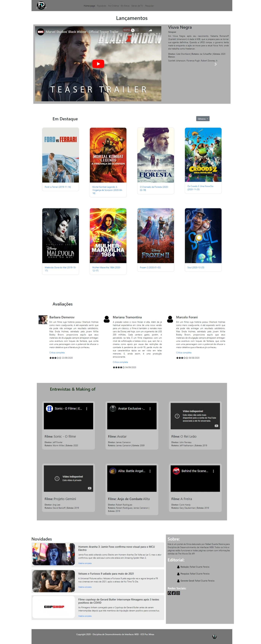
Task: Click the Sonic video channel avatar
Action: (x=49, y=408)
